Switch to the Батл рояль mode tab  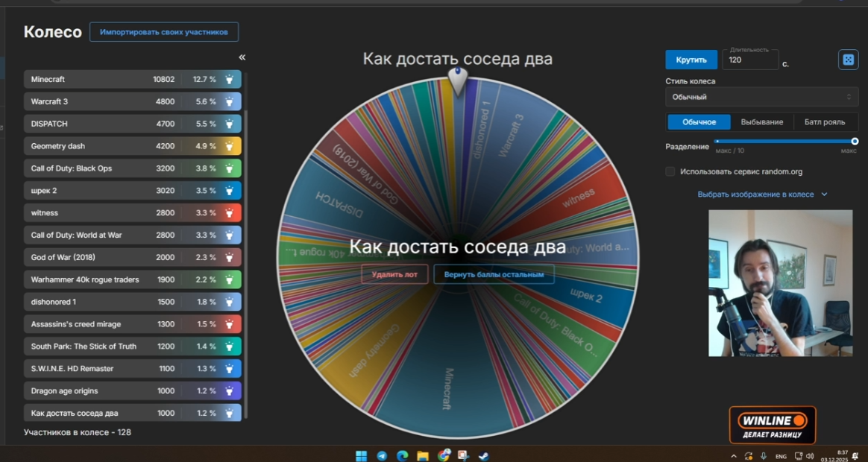pos(825,121)
